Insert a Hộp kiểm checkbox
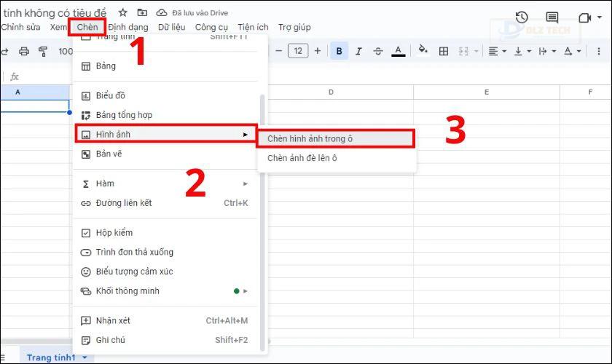Viewport: 612px width, 364px height. coord(165,232)
